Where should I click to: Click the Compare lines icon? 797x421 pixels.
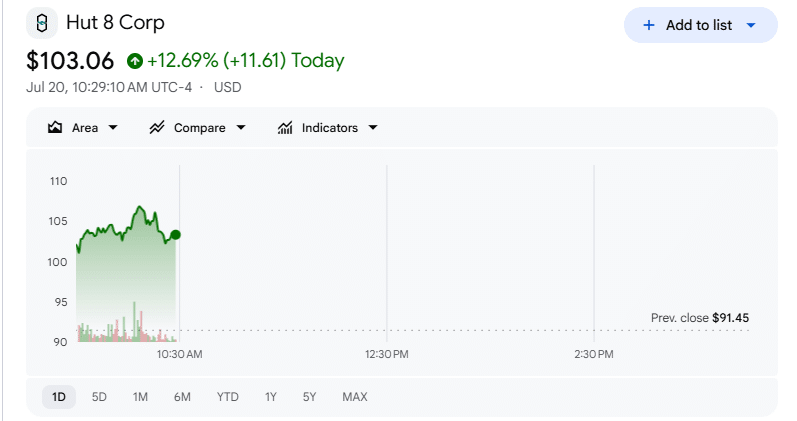(x=157, y=127)
